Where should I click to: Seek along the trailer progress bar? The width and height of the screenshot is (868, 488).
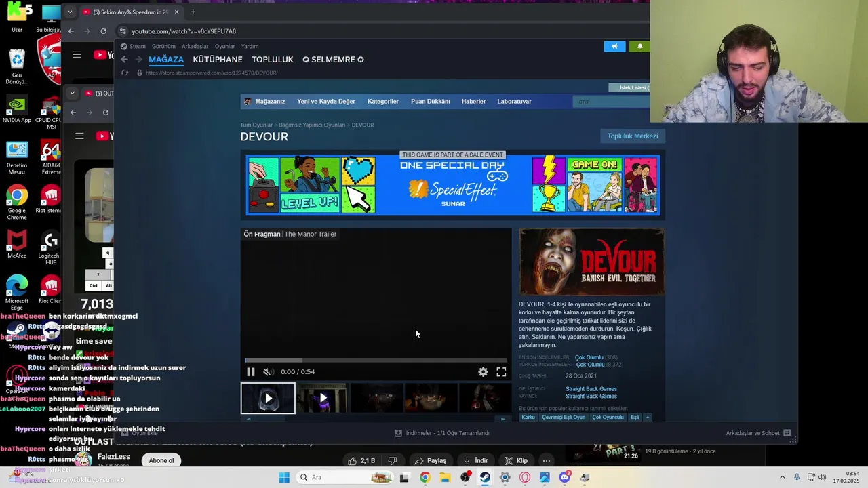click(x=376, y=360)
